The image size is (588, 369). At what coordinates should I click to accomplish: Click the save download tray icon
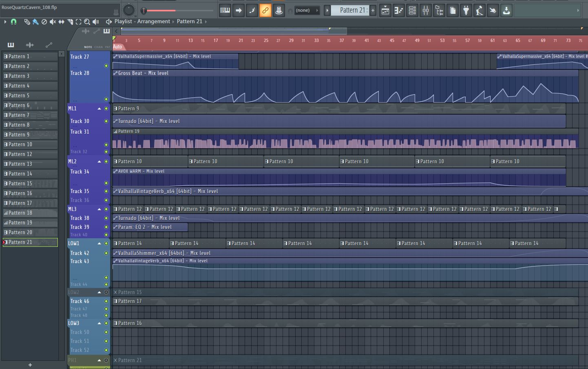(x=506, y=11)
